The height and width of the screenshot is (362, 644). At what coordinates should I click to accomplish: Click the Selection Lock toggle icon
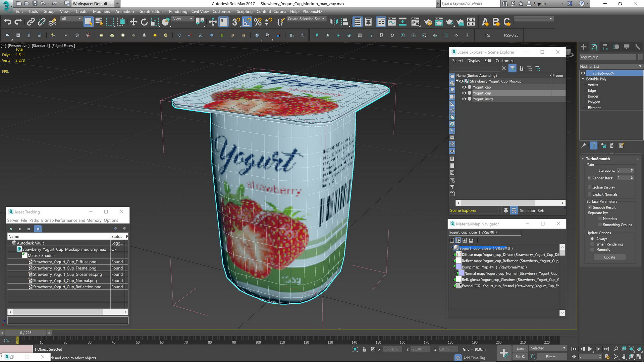[x=364, y=349]
